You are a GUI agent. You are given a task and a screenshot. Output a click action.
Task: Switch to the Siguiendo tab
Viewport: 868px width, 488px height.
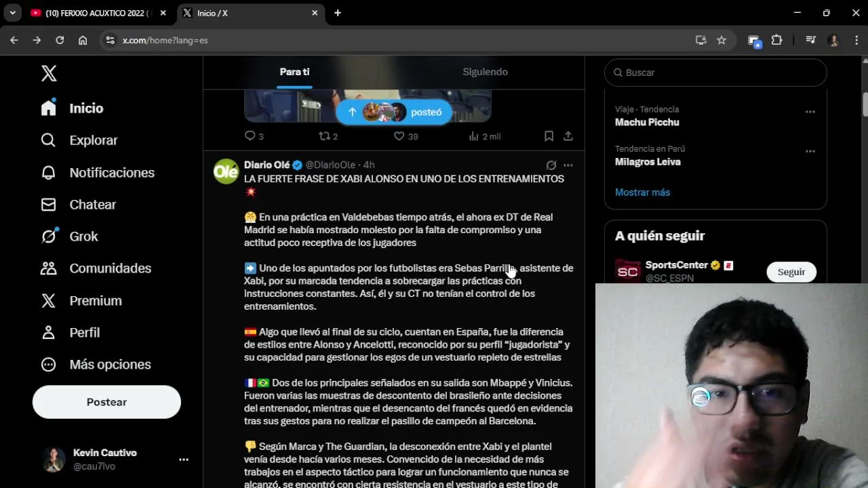[485, 72]
